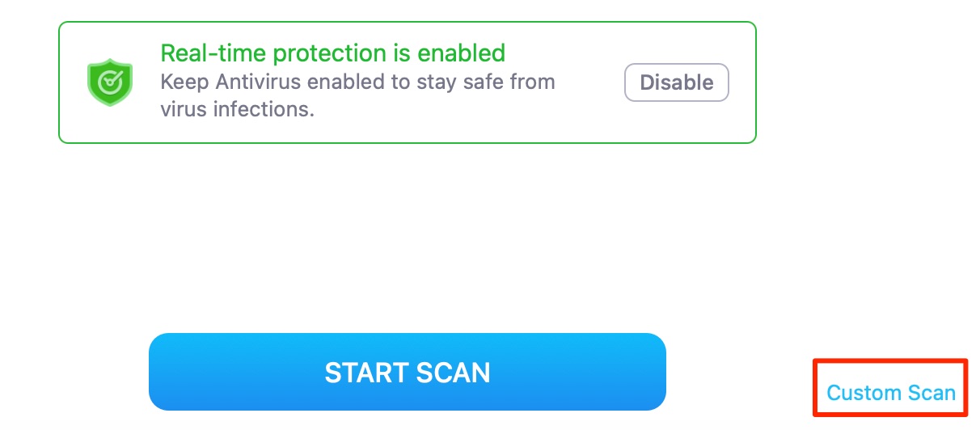Choose Custom Scan beside START SCAN
The height and width of the screenshot is (430, 980).
tap(891, 394)
